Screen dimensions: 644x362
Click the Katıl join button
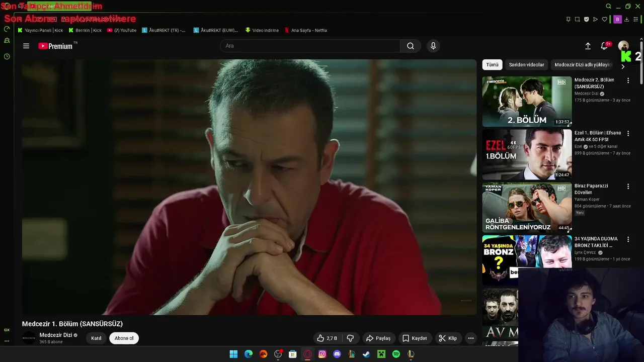pyautogui.click(x=96, y=338)
